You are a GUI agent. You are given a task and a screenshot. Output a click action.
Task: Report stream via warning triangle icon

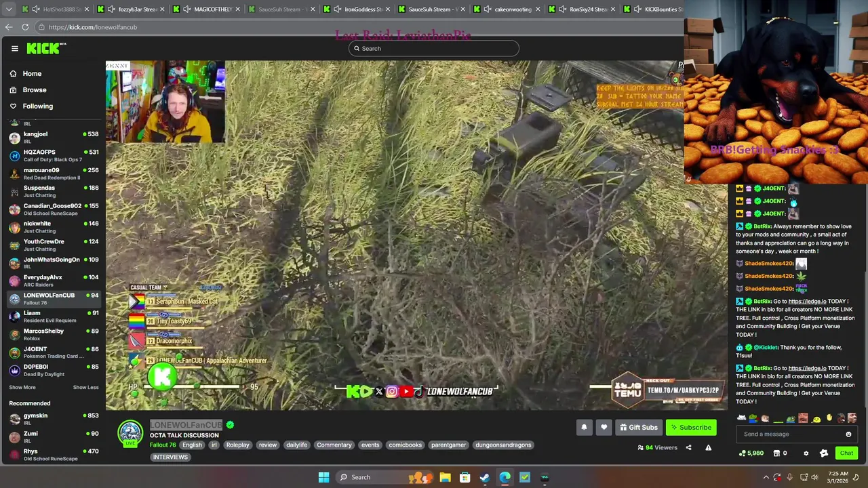708,447
